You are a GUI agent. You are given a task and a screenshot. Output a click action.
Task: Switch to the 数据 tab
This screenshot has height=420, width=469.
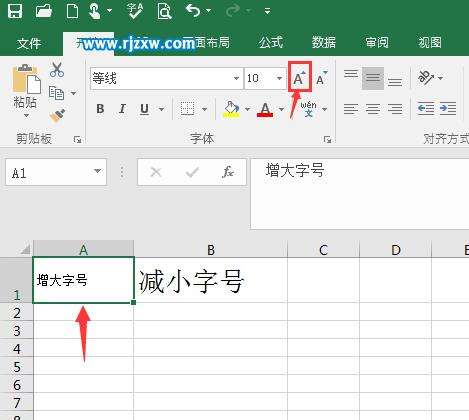(x=323, y=42)
